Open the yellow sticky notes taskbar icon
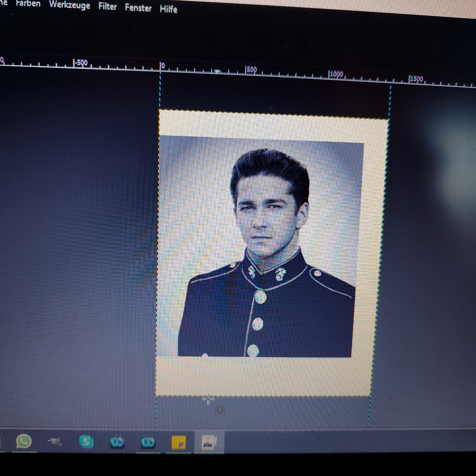Screen dimensions: 476x476 tap(178, 442)
